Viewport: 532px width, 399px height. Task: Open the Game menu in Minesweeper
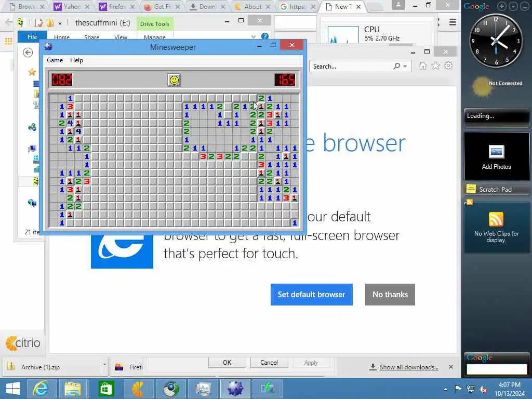55,60
